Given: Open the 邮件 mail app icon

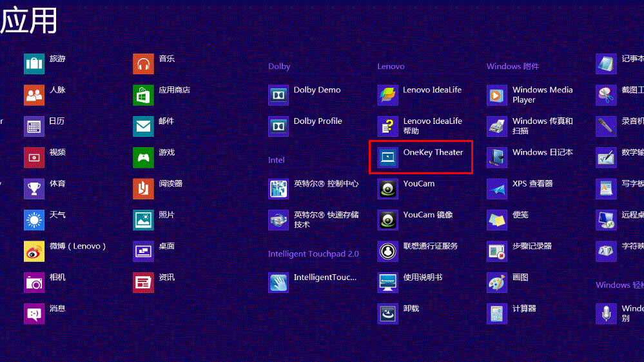Looking at the screenshot, I should coord(143,126).
